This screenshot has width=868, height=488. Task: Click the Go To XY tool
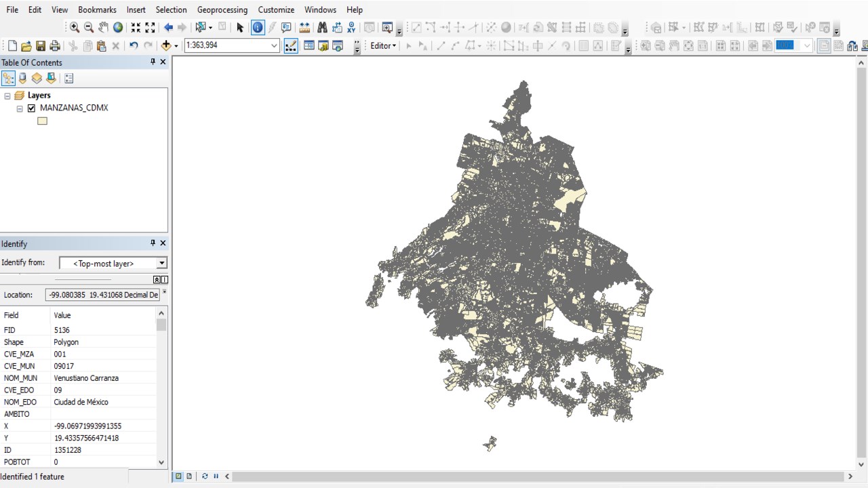351,28
